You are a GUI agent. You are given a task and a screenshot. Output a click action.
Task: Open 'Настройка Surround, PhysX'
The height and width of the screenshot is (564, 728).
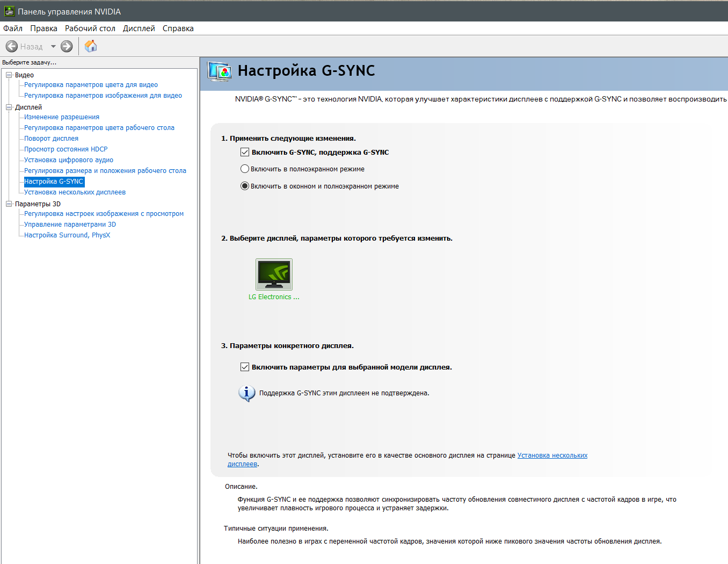click(67, 235)
